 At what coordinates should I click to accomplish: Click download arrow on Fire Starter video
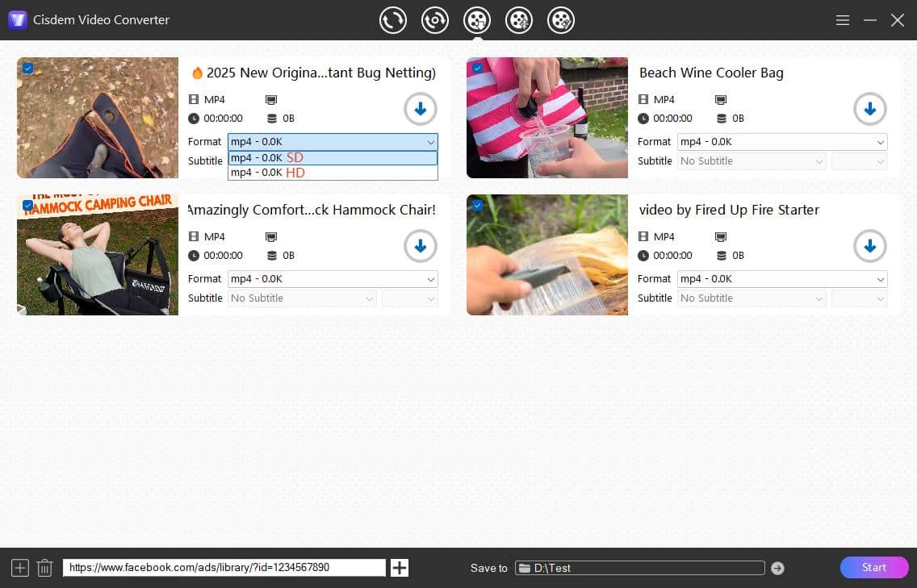point(870,246)
